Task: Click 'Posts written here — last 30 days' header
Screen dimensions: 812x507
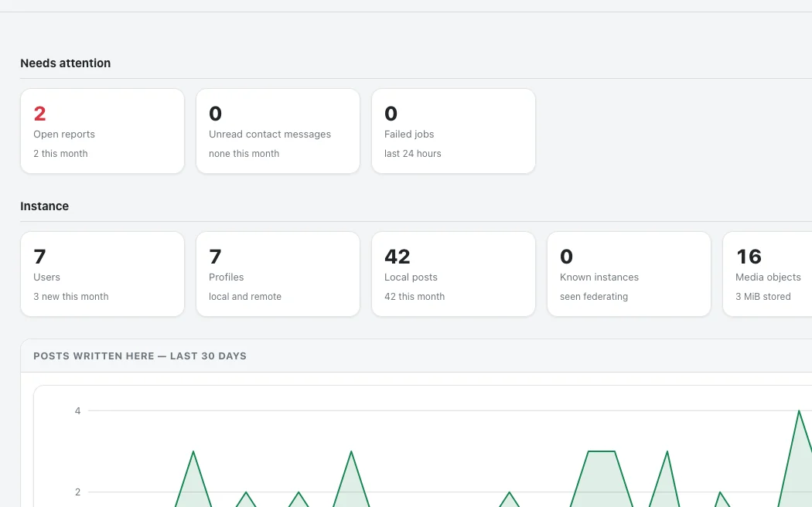Action: tap(140, 356)
